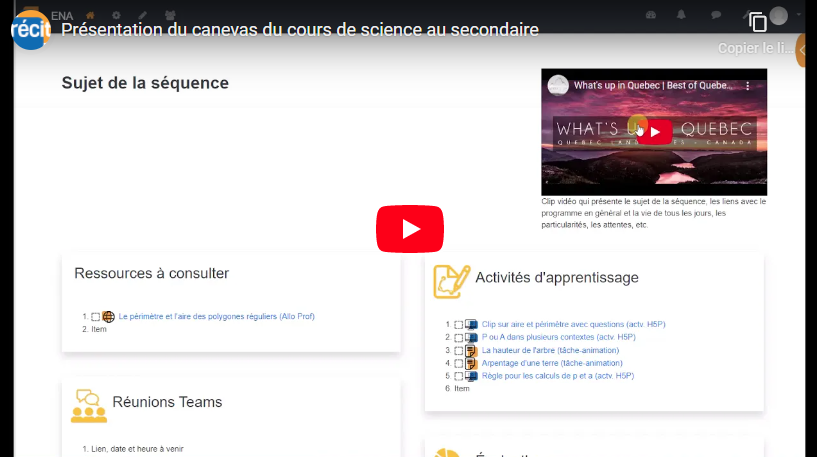Open the user avatar menu in top-right
The width and height of the screenshot is (817, 457).
[x=779, y=15]
